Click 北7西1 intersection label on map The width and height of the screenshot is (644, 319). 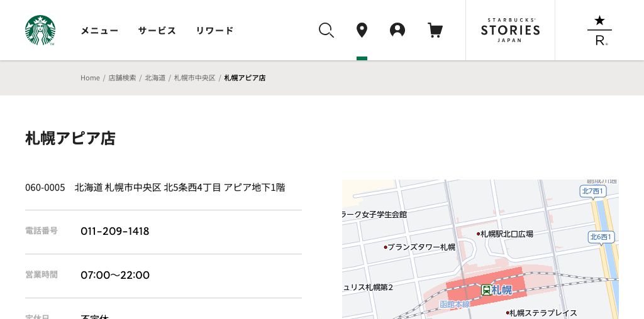click(x=593, y=192)
